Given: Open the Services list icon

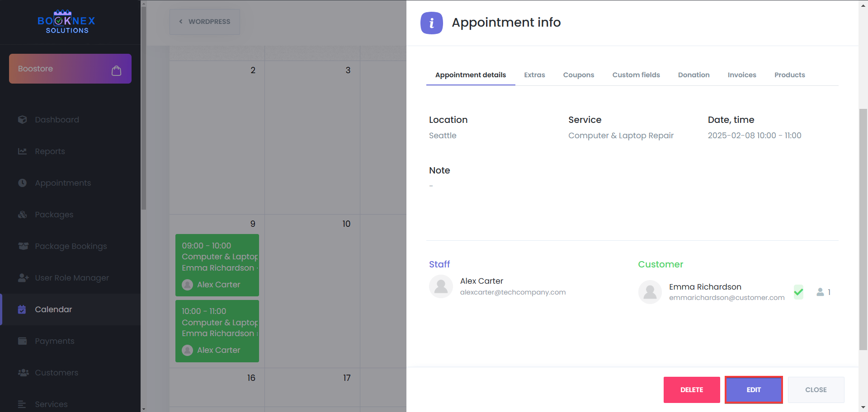Looking at the screenshot, I should click(23, 404).
